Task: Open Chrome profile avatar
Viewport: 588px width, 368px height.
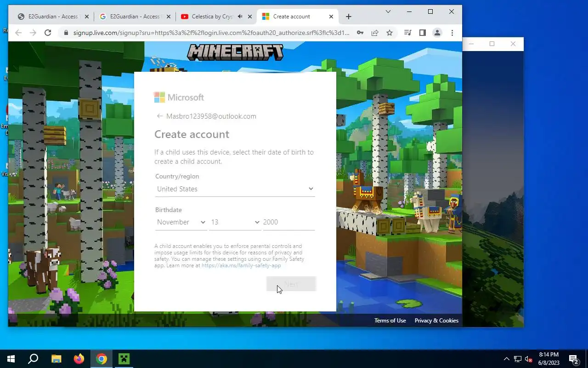Action: [x=437, y=33]
